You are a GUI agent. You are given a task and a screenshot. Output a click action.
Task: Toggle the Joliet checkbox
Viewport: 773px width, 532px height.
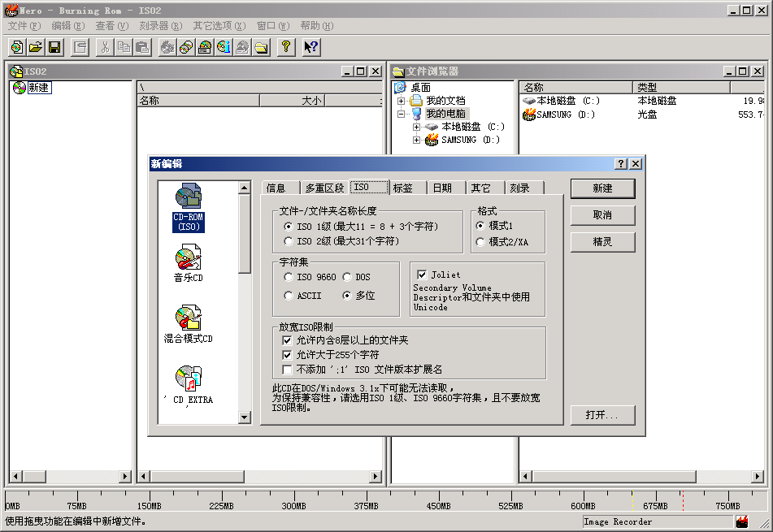pyautogui.click(x=422, y=275)
